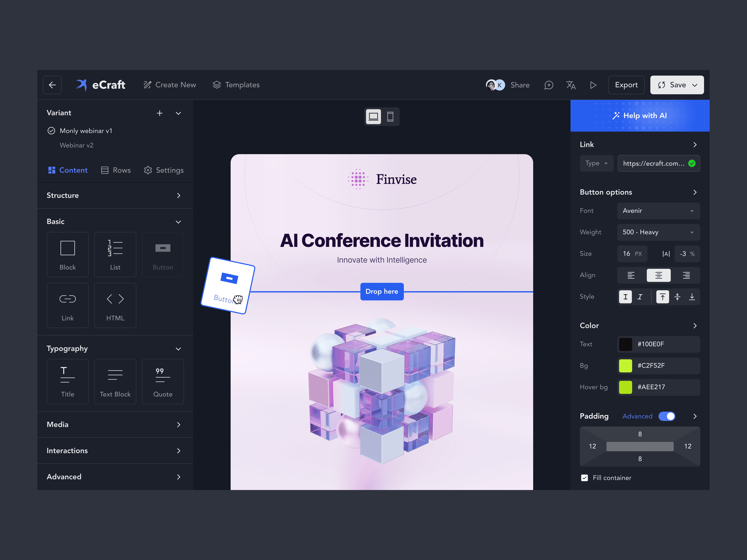Switch to mobile device preview
This screenshot has height=560, width=747.
point(390,117)
